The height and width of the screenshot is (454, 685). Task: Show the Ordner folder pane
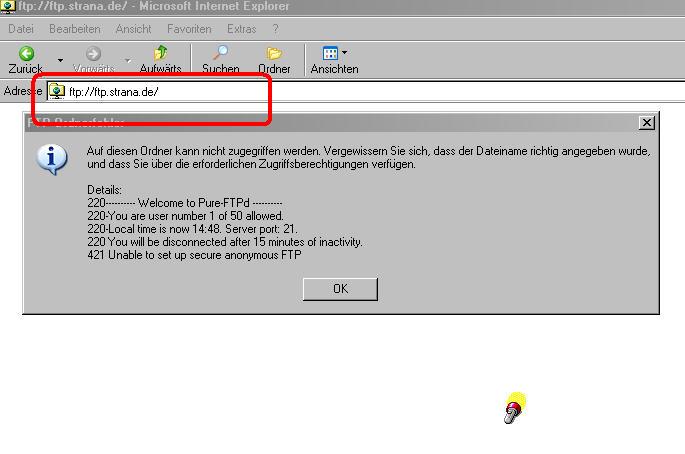pos(274,60)
